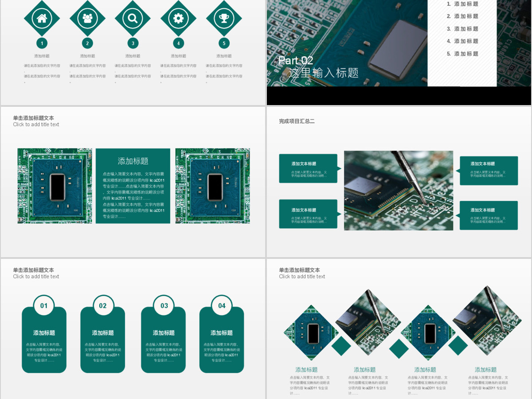This screenshot has height=399, width=532.
Task: Select the 04 circle on last card
Action: tap(222, 305)
